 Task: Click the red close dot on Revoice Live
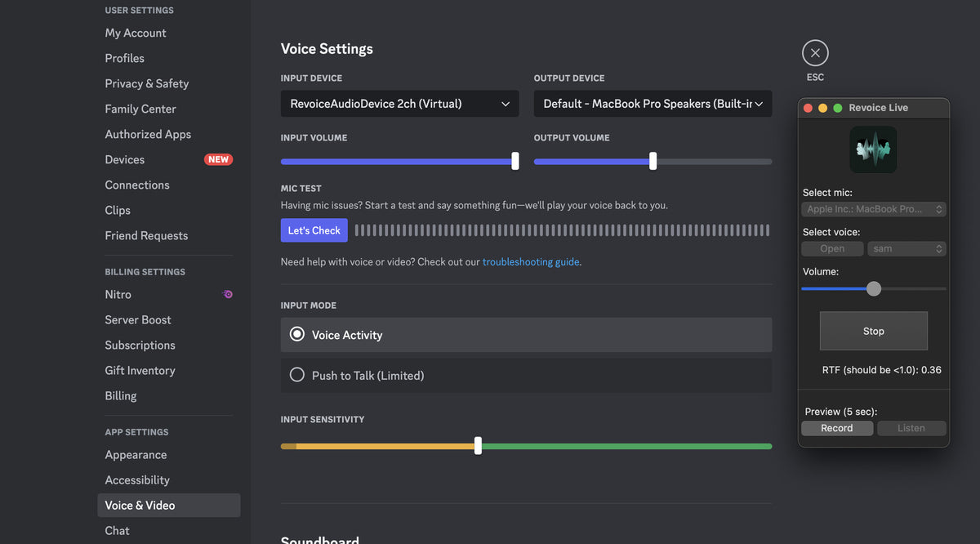pyautogui.click(x=808, y=108)
